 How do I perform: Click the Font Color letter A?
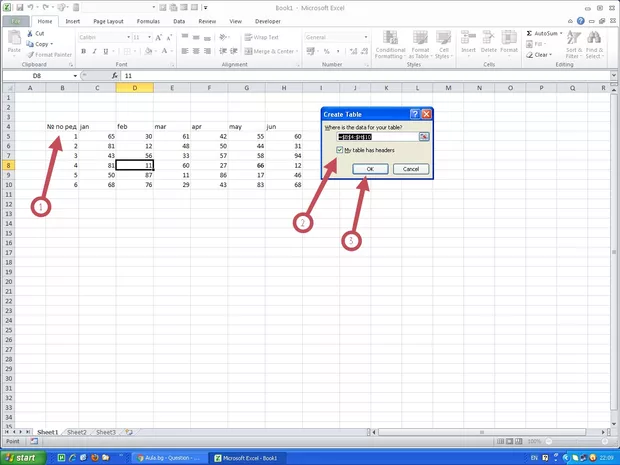164,51
